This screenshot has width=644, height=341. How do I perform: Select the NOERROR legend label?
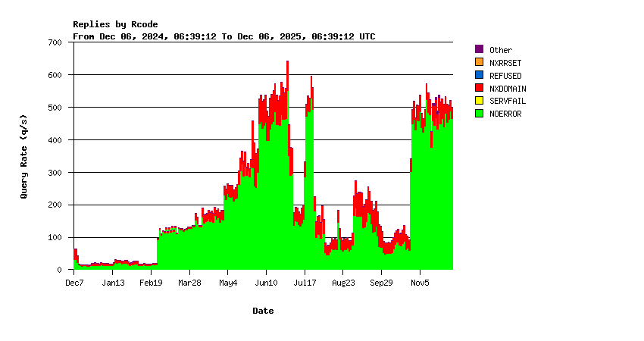(x=505, y=114)
